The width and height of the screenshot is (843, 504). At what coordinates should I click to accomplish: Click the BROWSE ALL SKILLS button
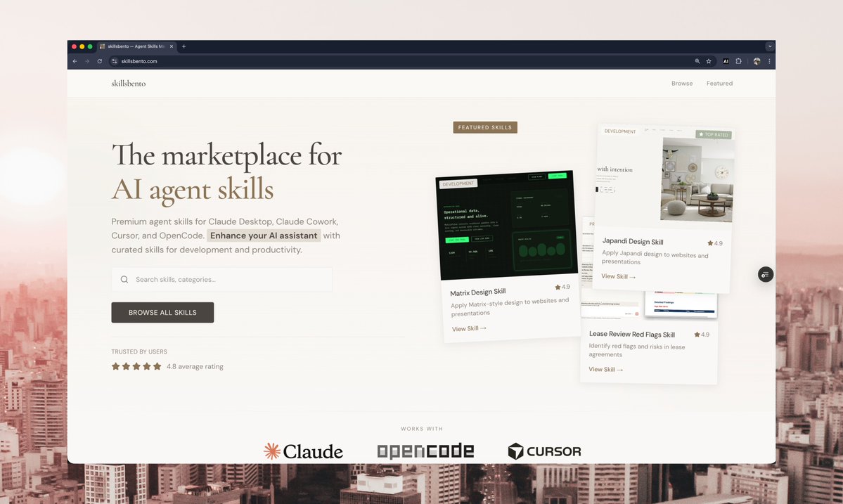coord(162,312)
